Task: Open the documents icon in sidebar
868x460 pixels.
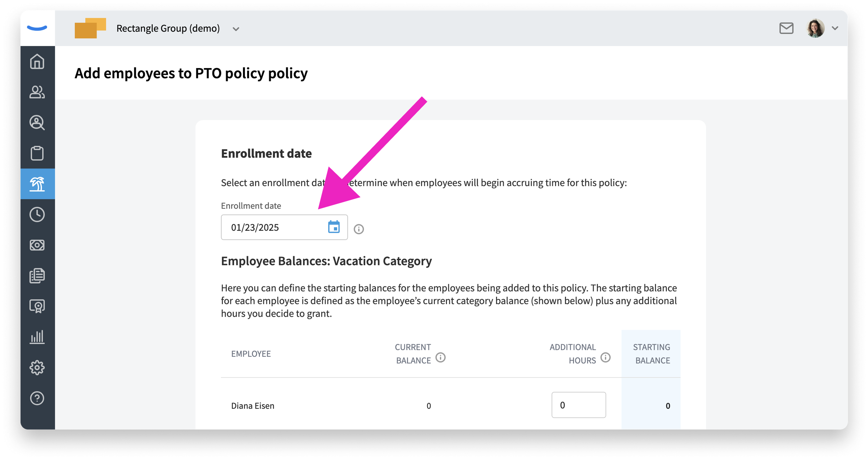Action: [37, 276]
